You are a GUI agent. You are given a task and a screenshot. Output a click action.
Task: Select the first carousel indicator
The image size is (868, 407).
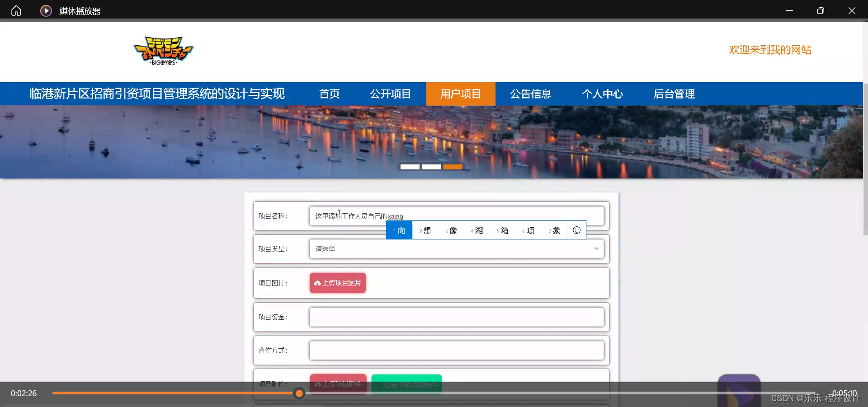pos(410,167)
